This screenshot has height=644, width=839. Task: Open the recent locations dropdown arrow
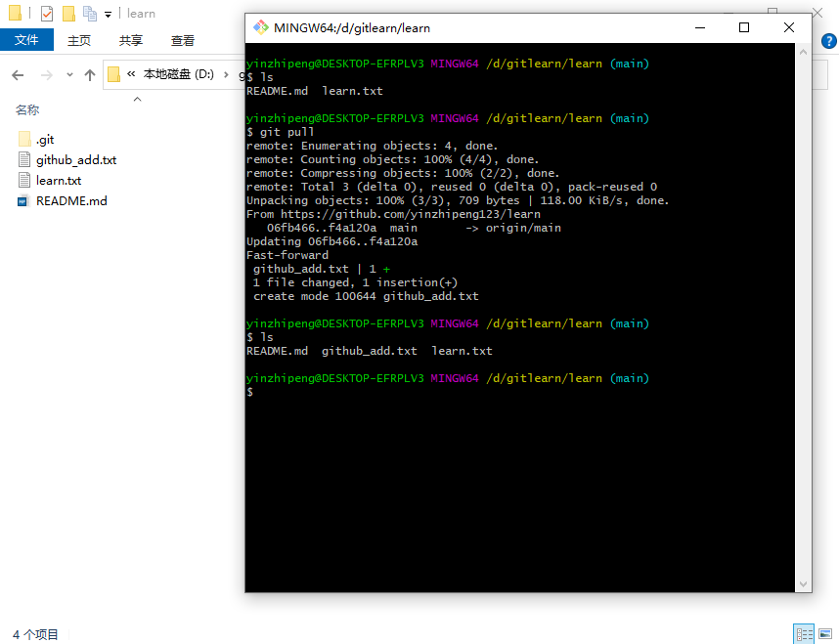click(x=69, y=75)
